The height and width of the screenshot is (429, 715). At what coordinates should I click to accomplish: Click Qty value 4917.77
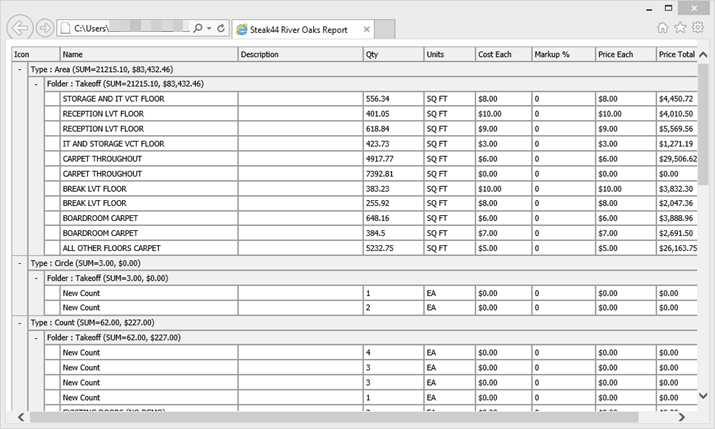379,159
